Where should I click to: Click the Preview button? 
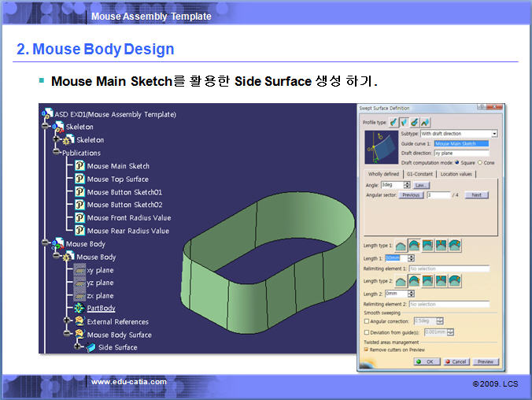(486, 361)
